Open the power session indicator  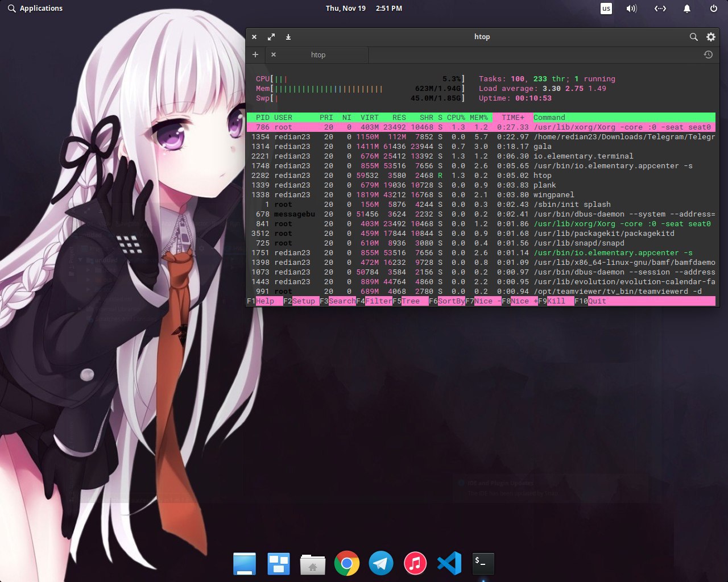point(714,9)
